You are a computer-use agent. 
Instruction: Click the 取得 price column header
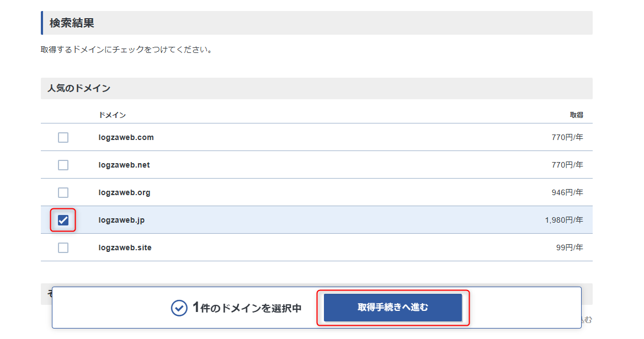(x=576, y=115)
